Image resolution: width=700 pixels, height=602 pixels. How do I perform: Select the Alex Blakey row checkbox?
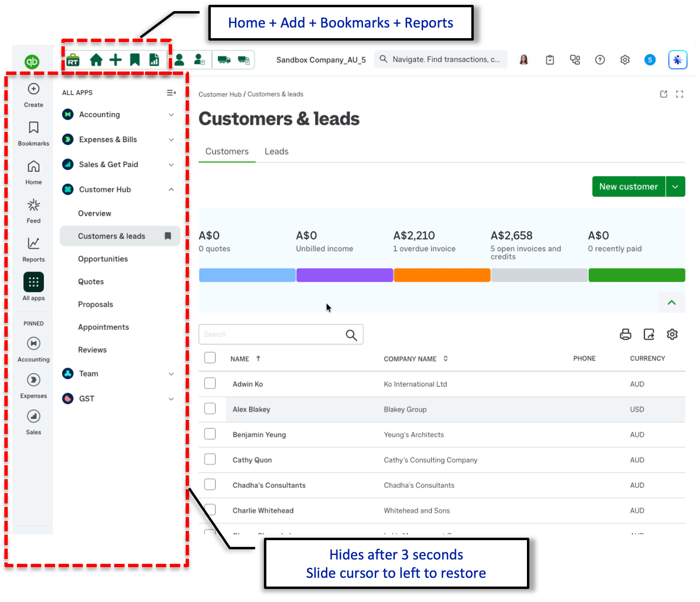tap(210, 408)
